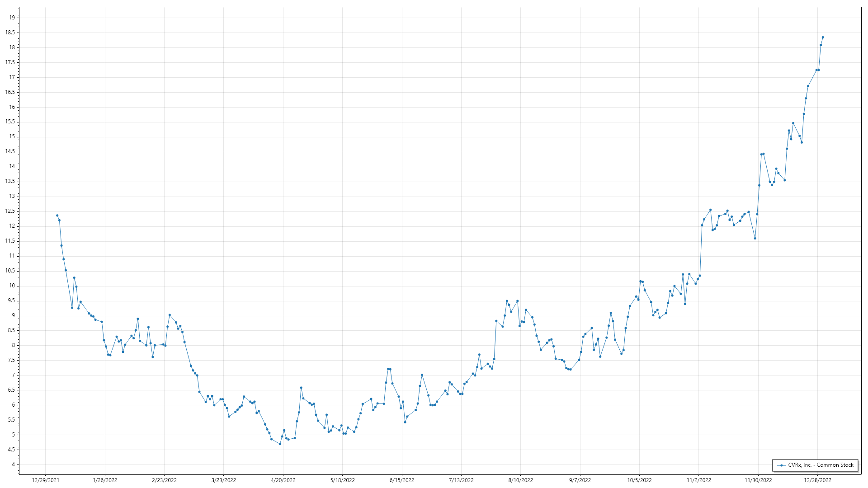Click the 19 y-axis value label

coord(12,18)
